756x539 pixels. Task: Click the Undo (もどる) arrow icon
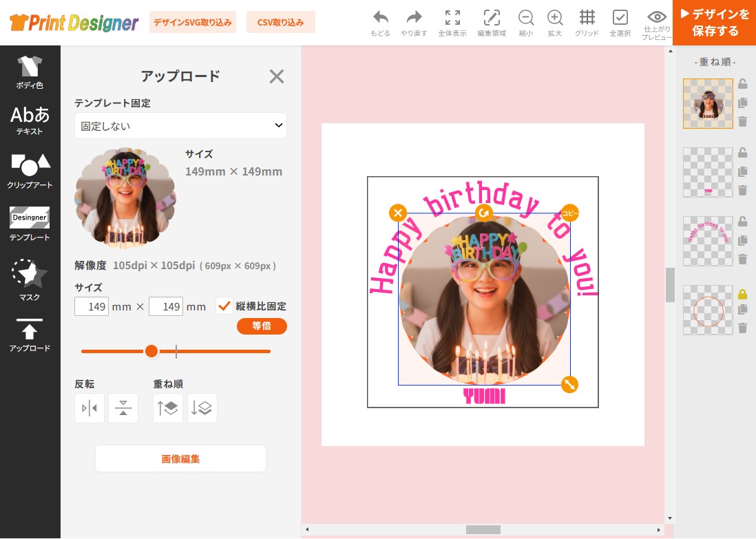coord(380,18)
